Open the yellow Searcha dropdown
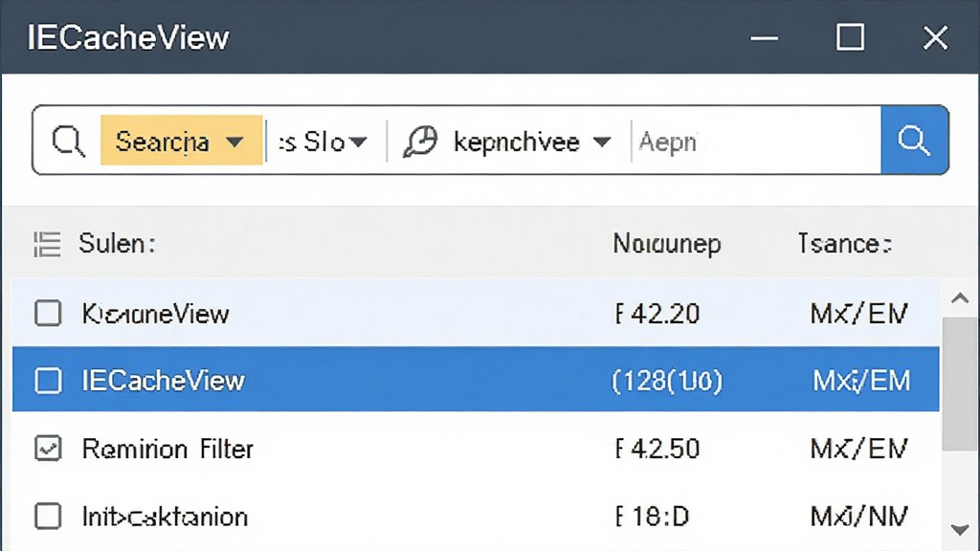Screen dimensions: 980x551 coord(181,141)
